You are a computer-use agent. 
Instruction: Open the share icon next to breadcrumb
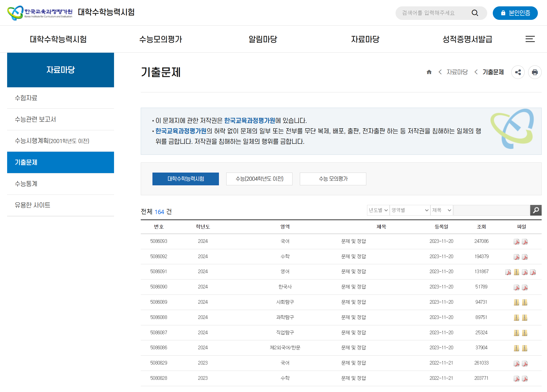(x=518, y=72)
